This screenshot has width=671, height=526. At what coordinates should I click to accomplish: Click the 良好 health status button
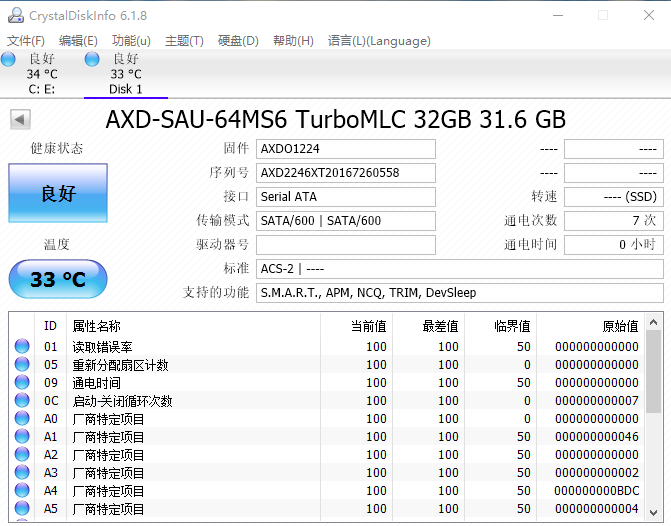pos(58,193)
